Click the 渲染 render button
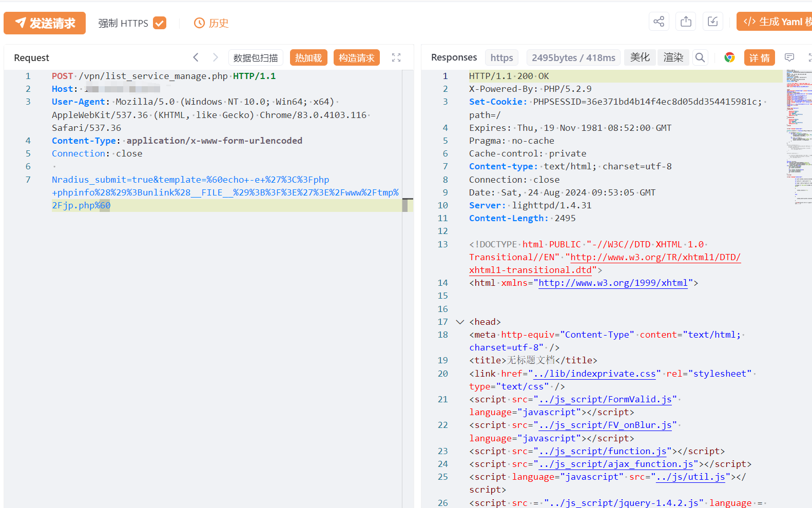Screen dimensions: 812x508 tap(673, 57)
